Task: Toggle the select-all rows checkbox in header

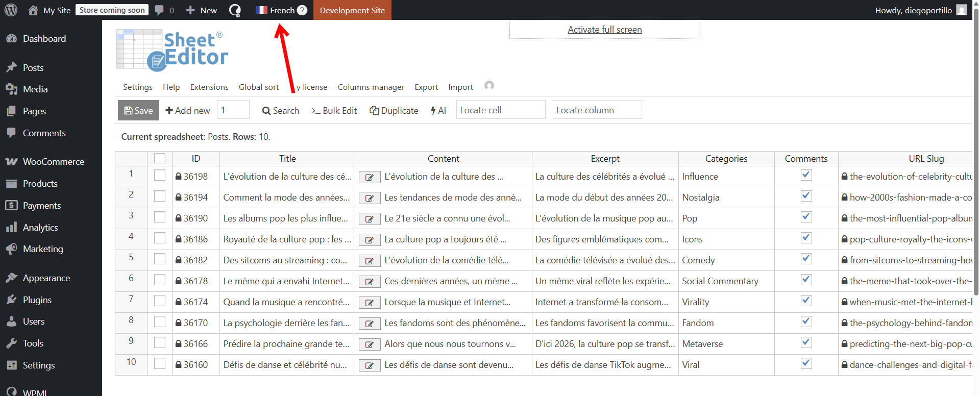Action: pyautogui.click(x=160, y=159)
